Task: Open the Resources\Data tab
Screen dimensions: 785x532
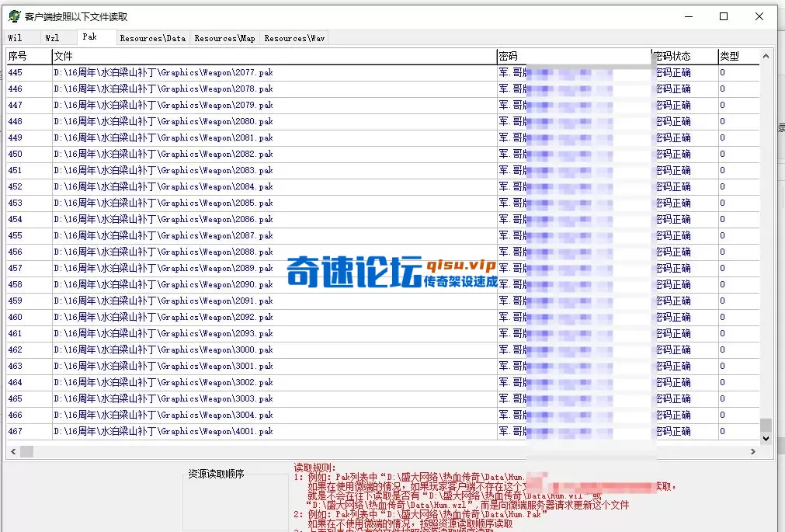Action: click(x=153, y=37)
